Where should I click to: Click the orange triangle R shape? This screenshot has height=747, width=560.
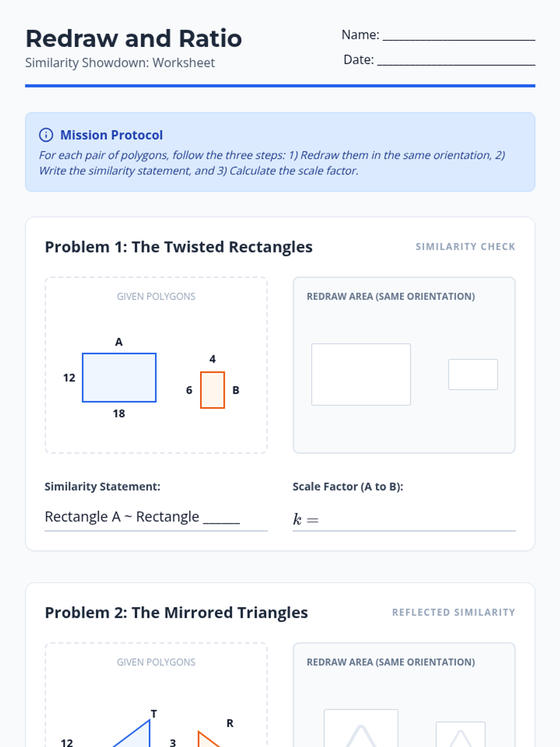pos(205,740)
